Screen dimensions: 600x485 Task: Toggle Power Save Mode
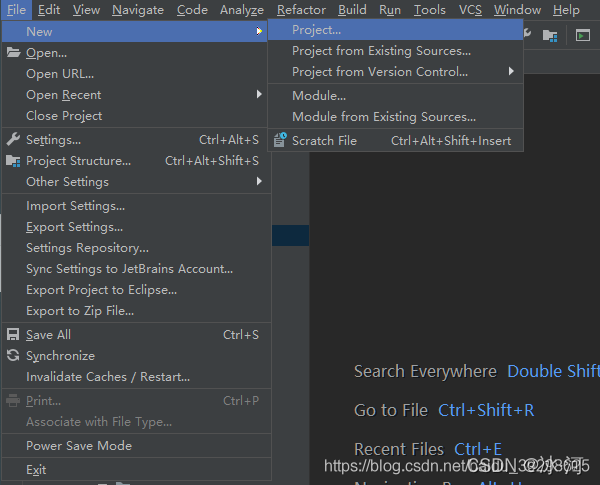[136, 446]
